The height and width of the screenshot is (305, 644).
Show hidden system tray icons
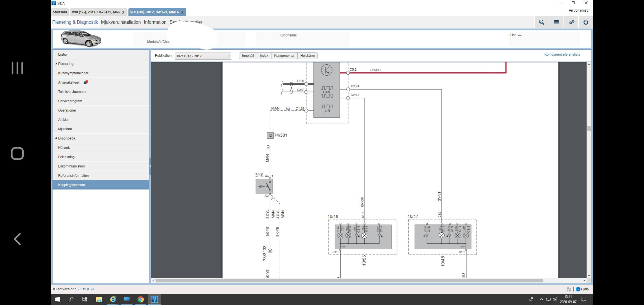point(541,299)
